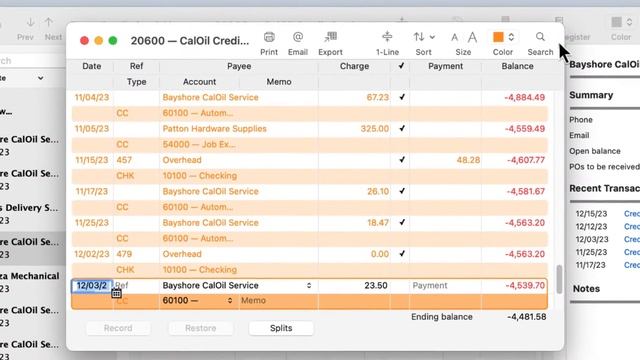Open the 60100 account dropdown

[x=230, y=300]
